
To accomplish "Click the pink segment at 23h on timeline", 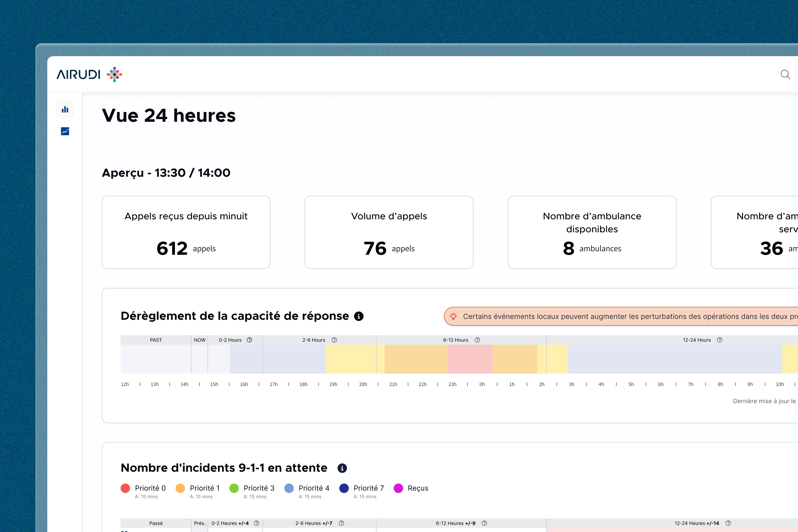I will 470,359.
